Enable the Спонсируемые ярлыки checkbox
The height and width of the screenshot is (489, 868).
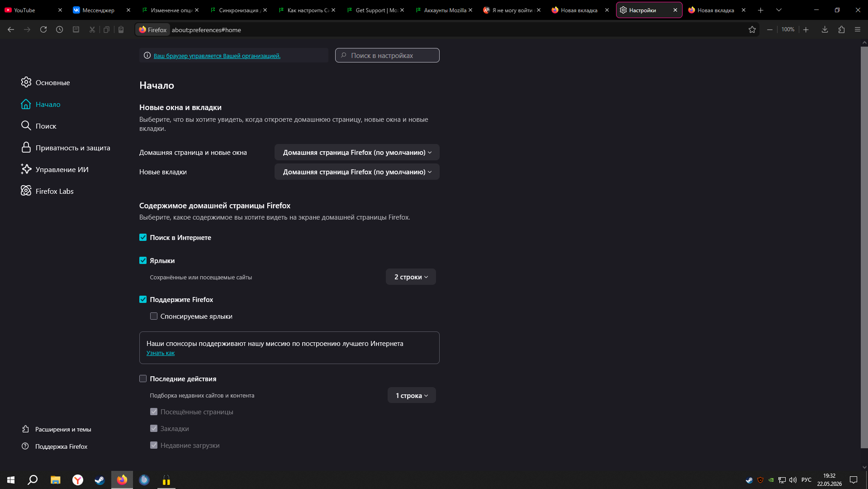[x=154, y=316]
